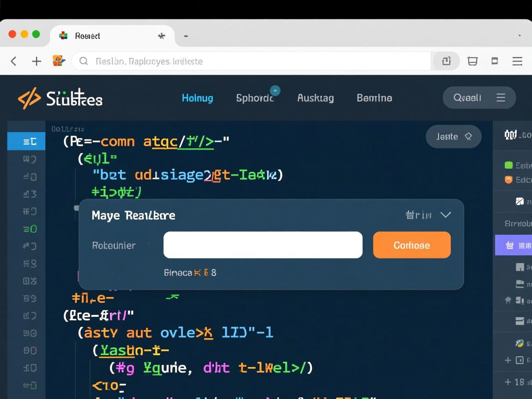The width and height of the screenshot is (532, 399).
Task: Select the purple highlighted sidebar item
Action: click(x=514, y=245)
